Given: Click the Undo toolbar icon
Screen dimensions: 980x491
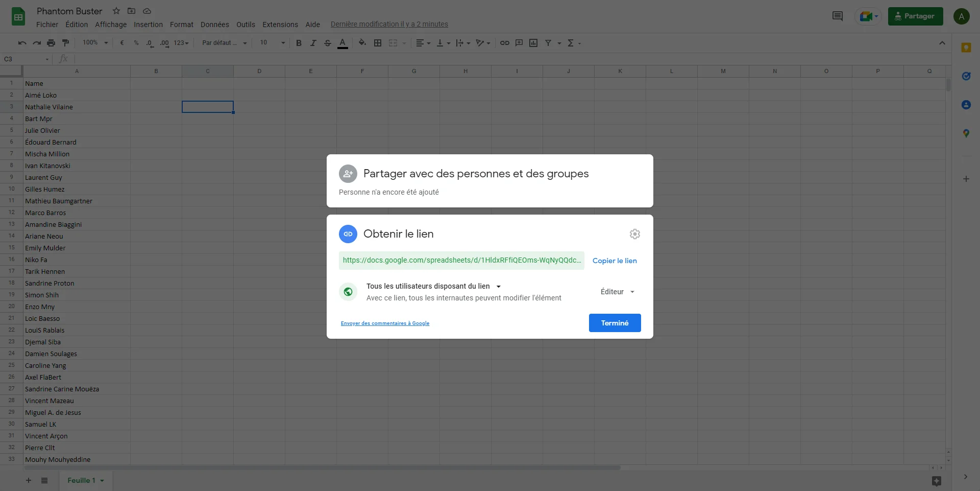Looking at the screenshot, I should [x=22, y=43].
